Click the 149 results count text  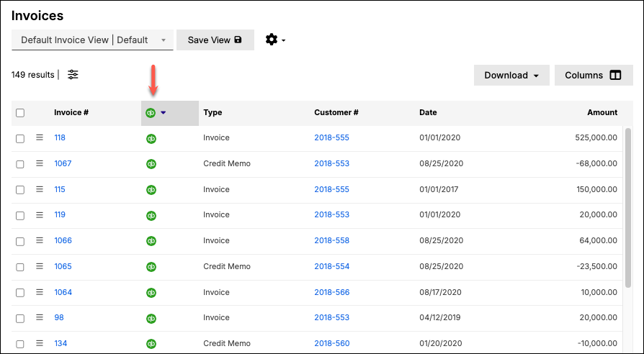pyautogui.click(x=33, y=75)
